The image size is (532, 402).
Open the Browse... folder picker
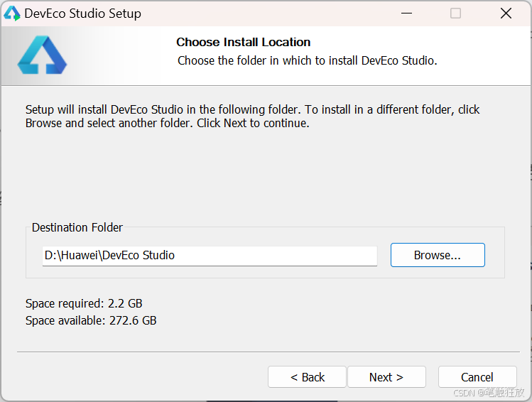point(438,255)
